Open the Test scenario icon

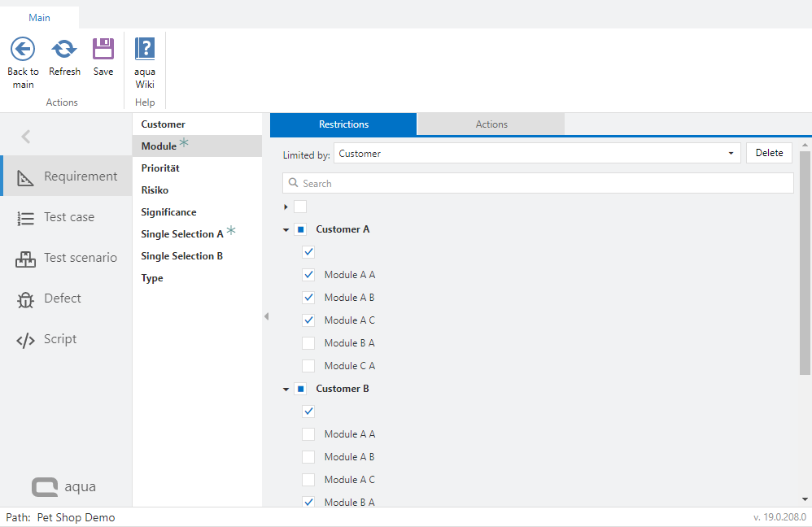(25, 258)
